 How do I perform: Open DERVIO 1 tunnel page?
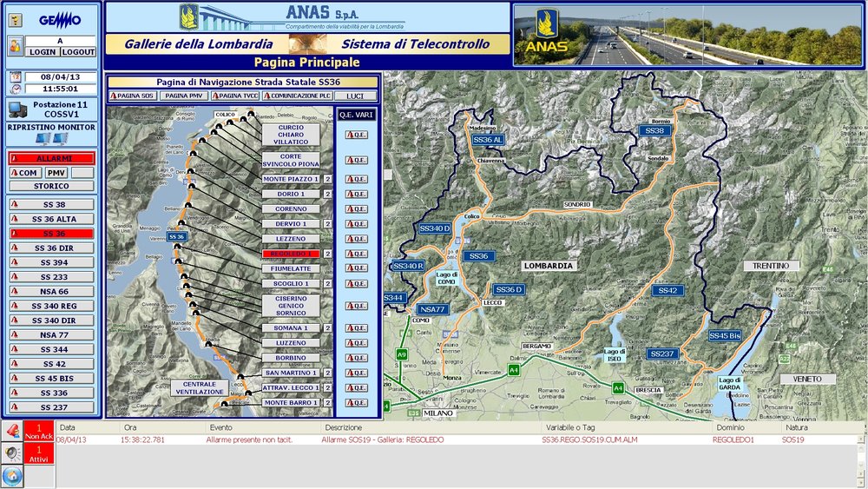tap(291, 224)
